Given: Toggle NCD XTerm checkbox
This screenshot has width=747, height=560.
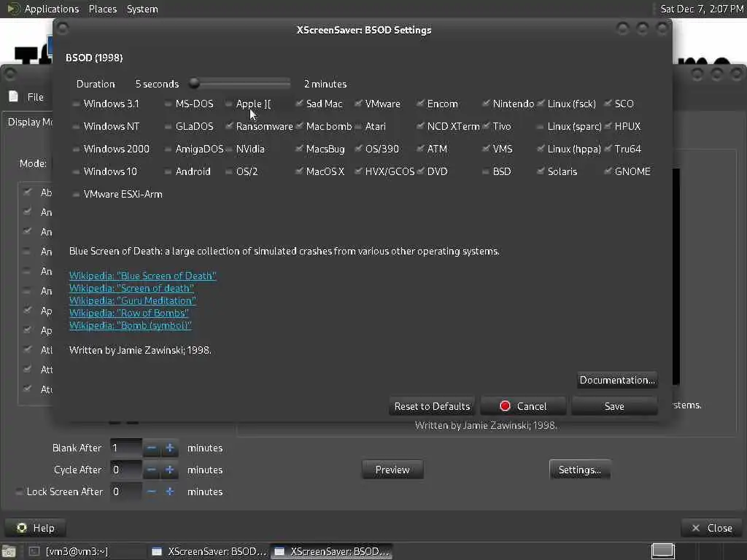Looking at the screenshot, I should click(x=419, y=127).
